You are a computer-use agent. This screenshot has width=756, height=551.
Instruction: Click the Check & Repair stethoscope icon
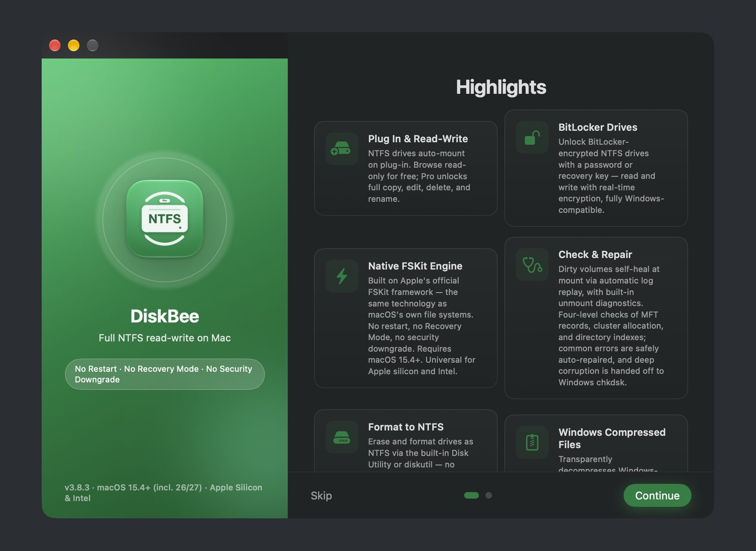point(532,265)
